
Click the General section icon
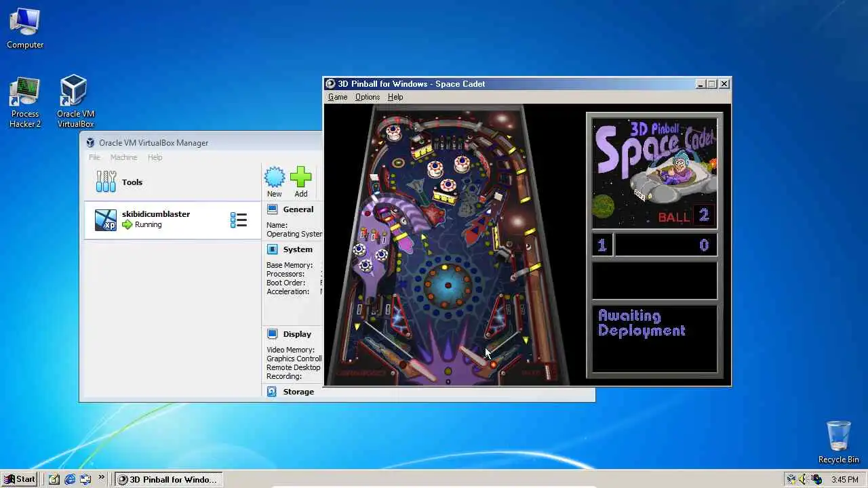point(272,209)
